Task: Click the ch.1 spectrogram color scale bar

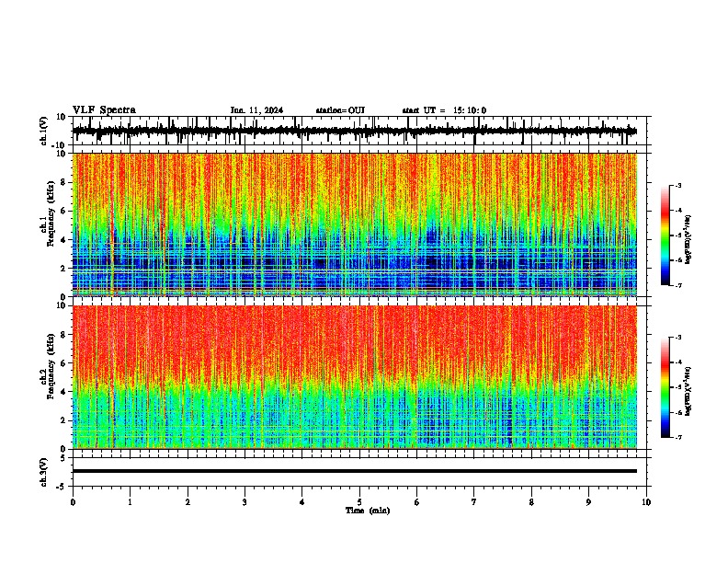Action: [x=665, y=236]
